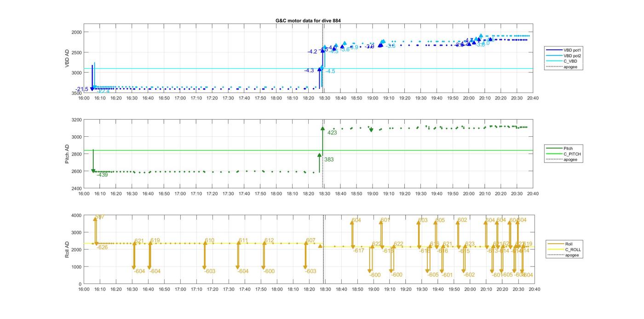Screen dimensions: 644x319
Task: Click the '610' roll label
Action: click(x=210, y=241)
